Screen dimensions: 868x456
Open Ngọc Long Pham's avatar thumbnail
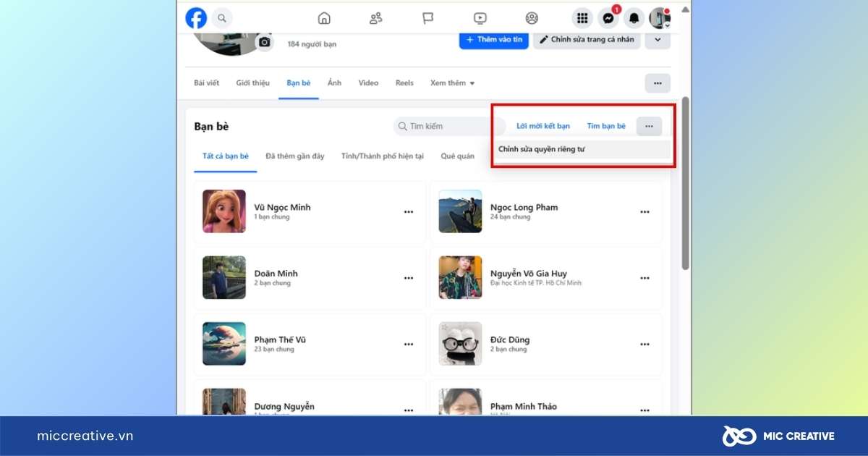point(460,211)
